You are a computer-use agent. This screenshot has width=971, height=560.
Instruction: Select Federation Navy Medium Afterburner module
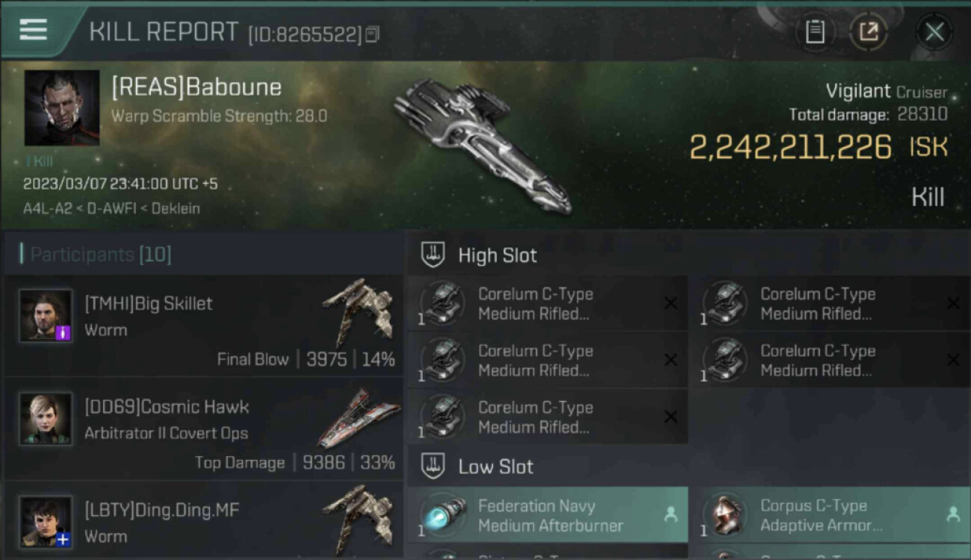point(547,515)
